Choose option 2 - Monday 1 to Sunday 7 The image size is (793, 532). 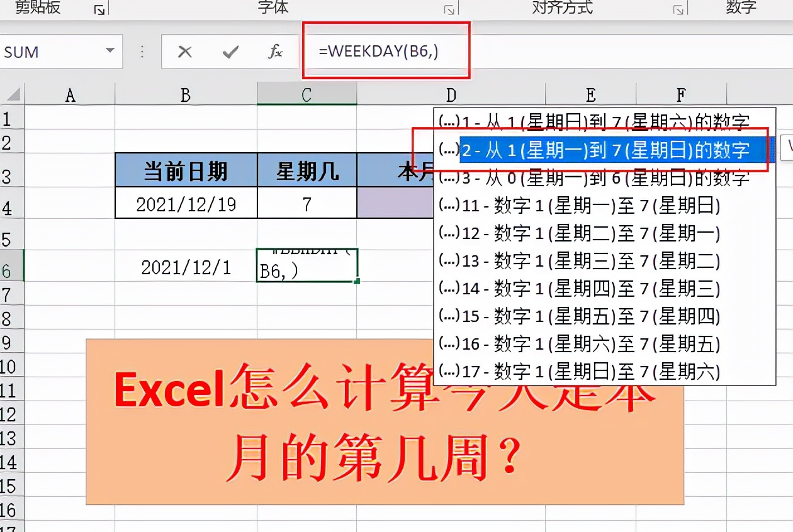click(x=604, y=150)
